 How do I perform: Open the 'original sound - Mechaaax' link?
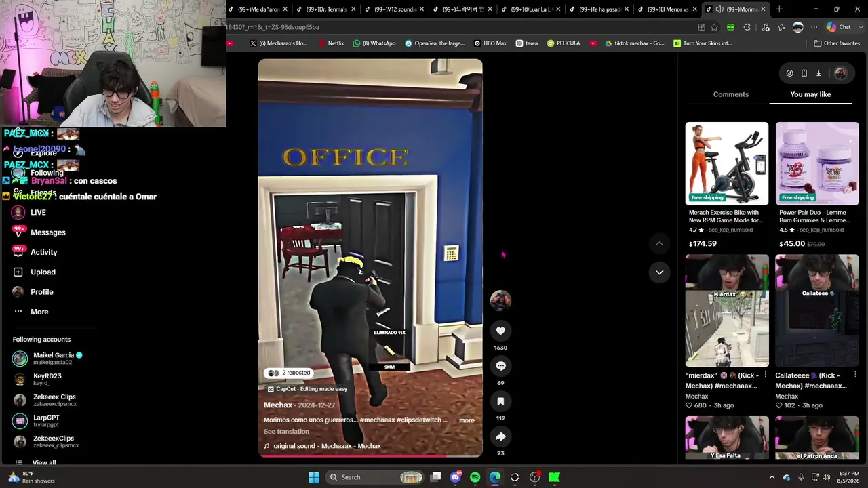[x=327, y=446]
